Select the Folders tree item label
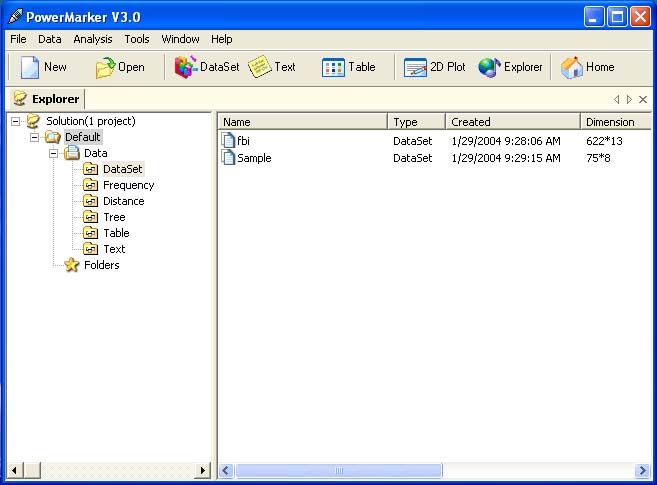 (101, 265)
